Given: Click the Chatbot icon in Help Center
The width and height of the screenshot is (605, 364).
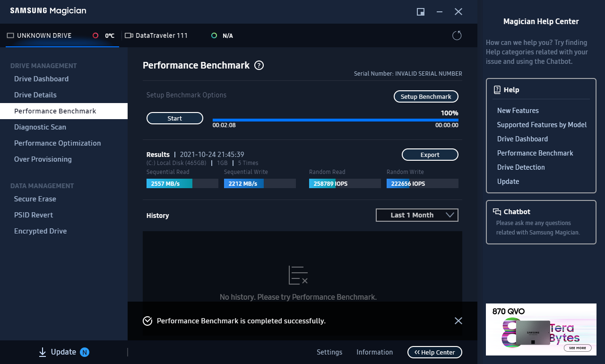Looking at the screenshot, I should 497,212.
